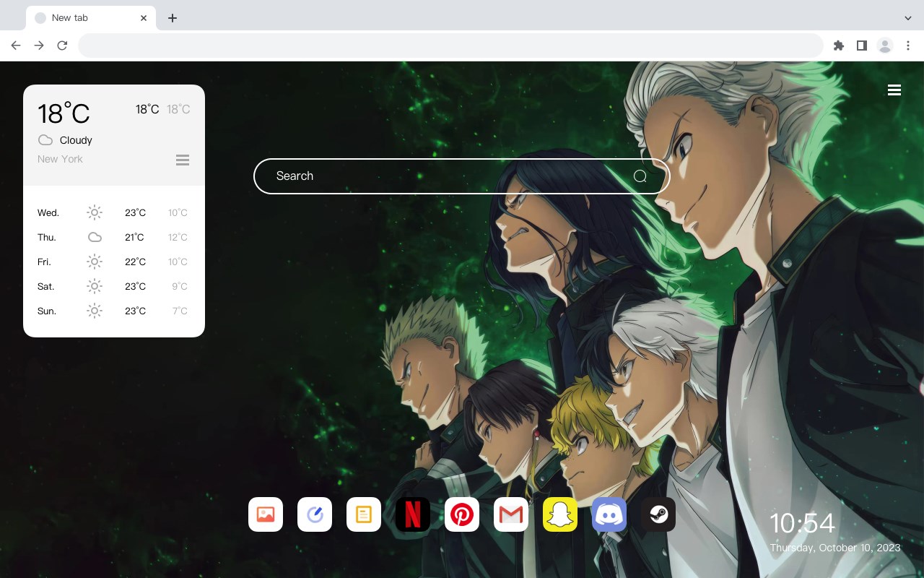Image resolution: width=924 pixels, height=578 pixels.
Task: Click the Thursday, October 10, 2023 date
Action: pyautogui.click(x=835, y=548)
